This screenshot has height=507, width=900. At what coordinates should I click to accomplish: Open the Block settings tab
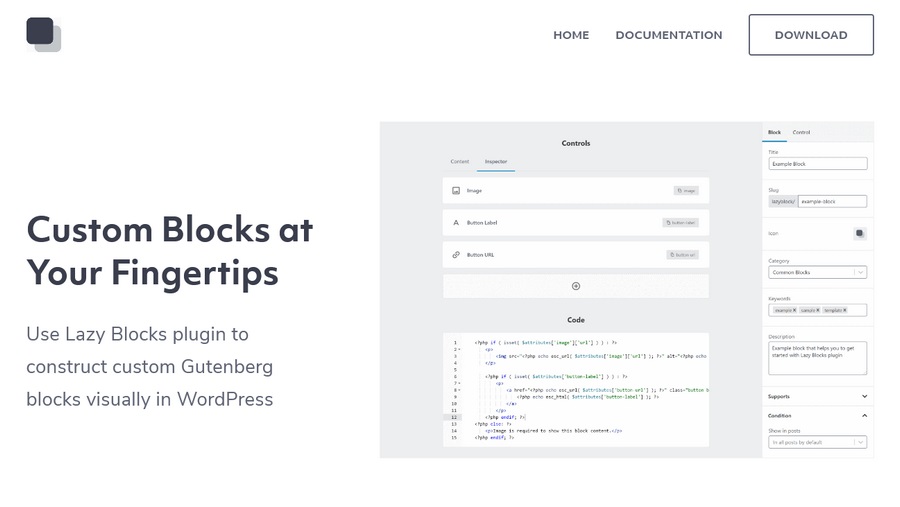(774, 132)
